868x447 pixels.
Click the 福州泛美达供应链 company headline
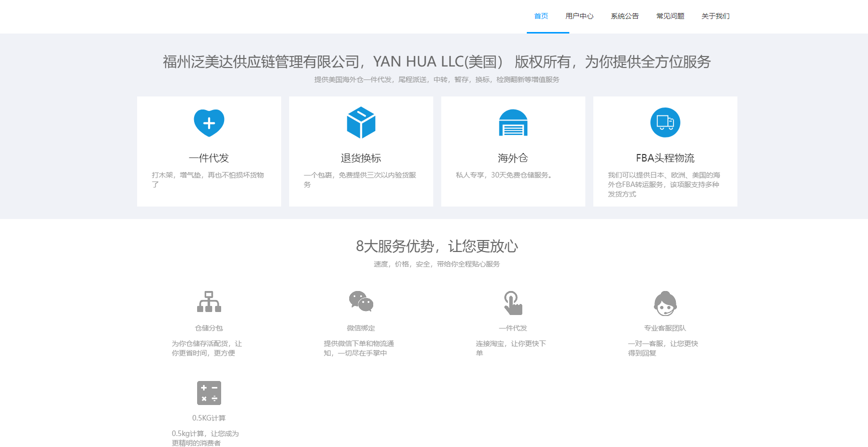[437, 61]
